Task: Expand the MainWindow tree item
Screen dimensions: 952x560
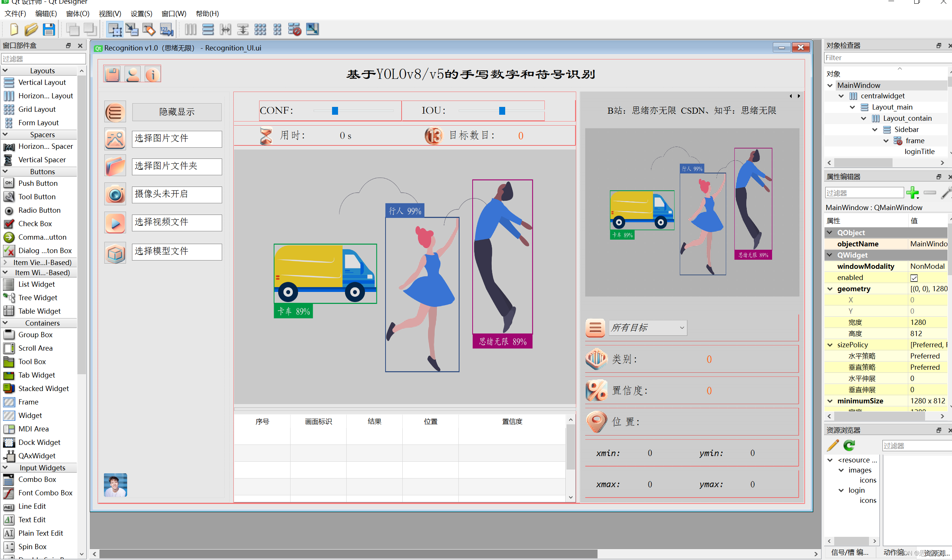Action: coord(831,85)
